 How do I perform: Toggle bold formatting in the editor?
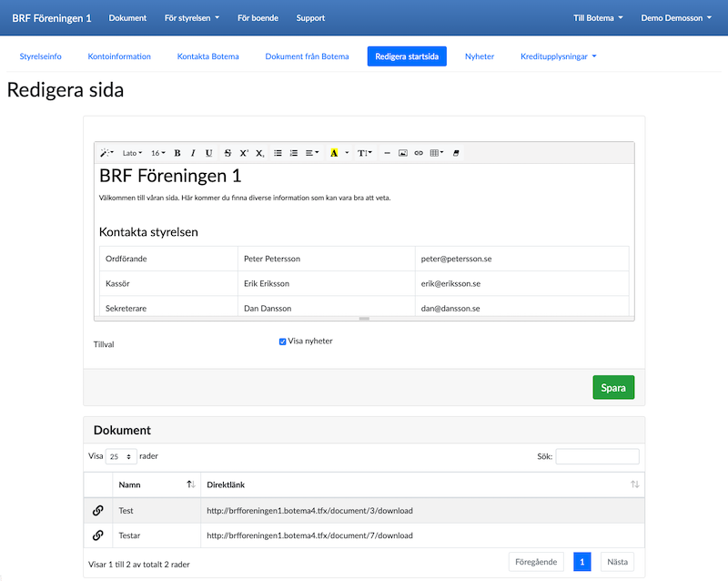(177, 153)
